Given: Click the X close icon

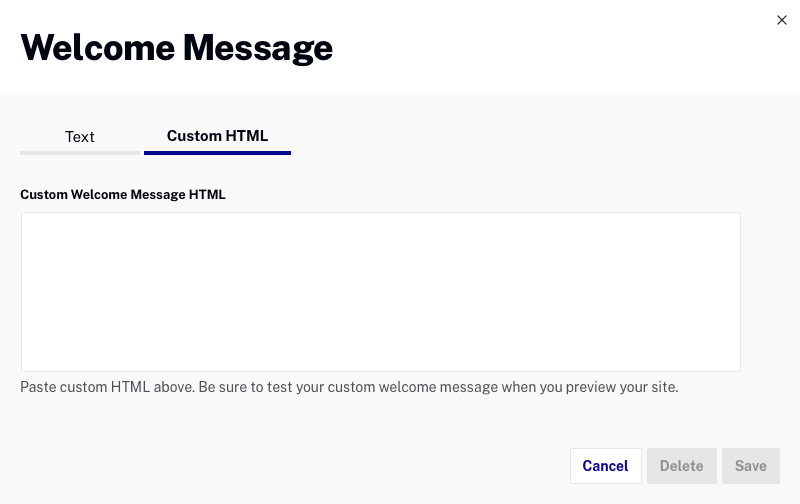Looking at the screenshot, I should (782, 20).
